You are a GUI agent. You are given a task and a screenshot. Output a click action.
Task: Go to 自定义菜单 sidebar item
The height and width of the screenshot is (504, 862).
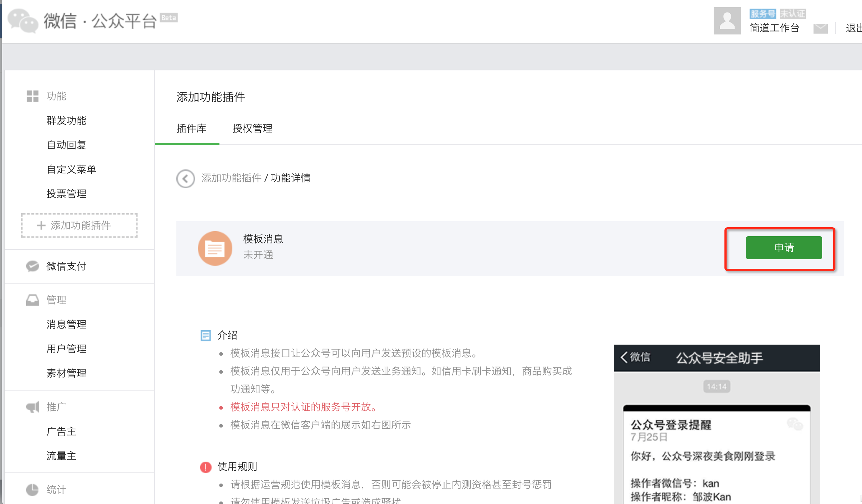(71, 169)
